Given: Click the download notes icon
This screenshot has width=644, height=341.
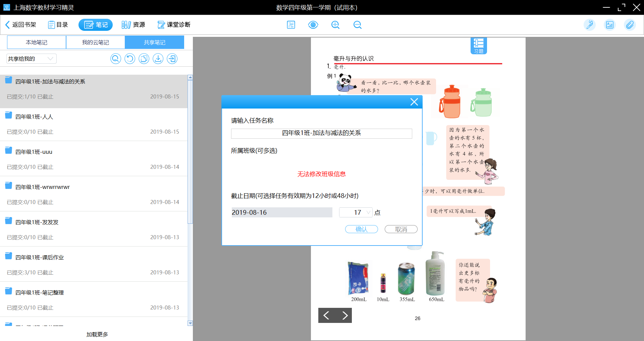Looking at the screenshot, I should [158, 59].
